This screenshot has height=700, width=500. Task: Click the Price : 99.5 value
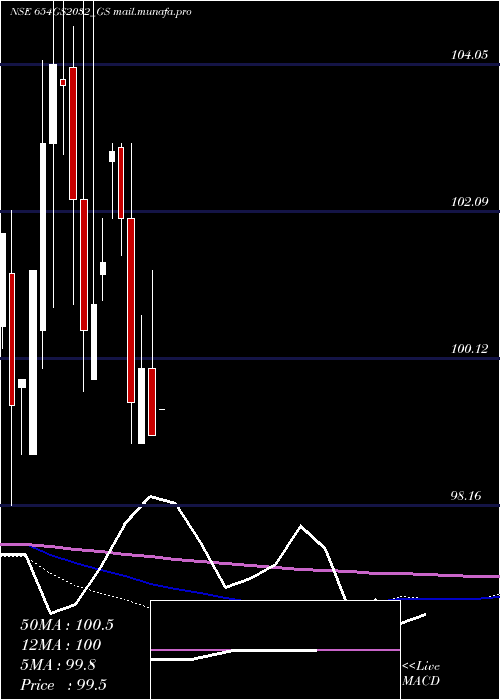click(x=63, y=685)
